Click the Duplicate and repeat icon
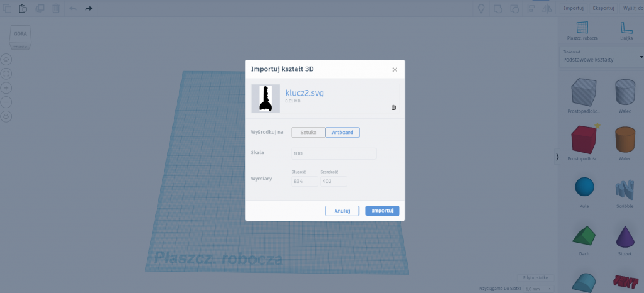This screenshot has height=293, width=644. click(x=40, y=8)
